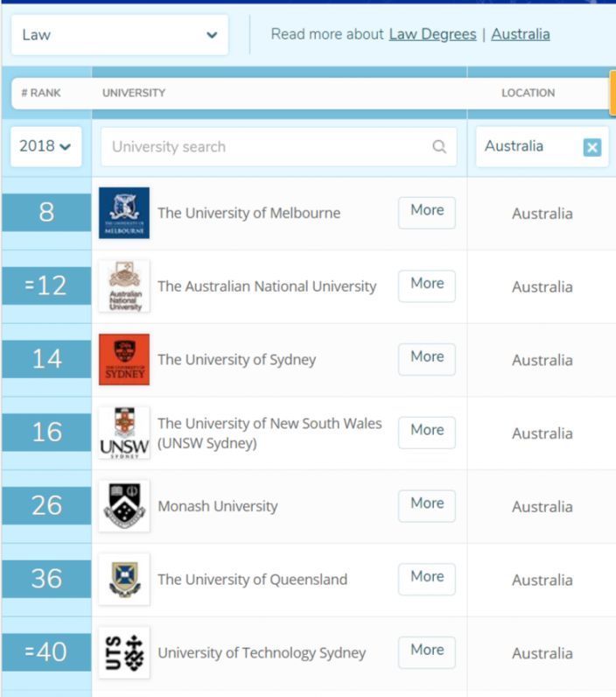Click the UNIVERSITY column header
The width and height of the screenshot is (616, 697).
(134, 93)
